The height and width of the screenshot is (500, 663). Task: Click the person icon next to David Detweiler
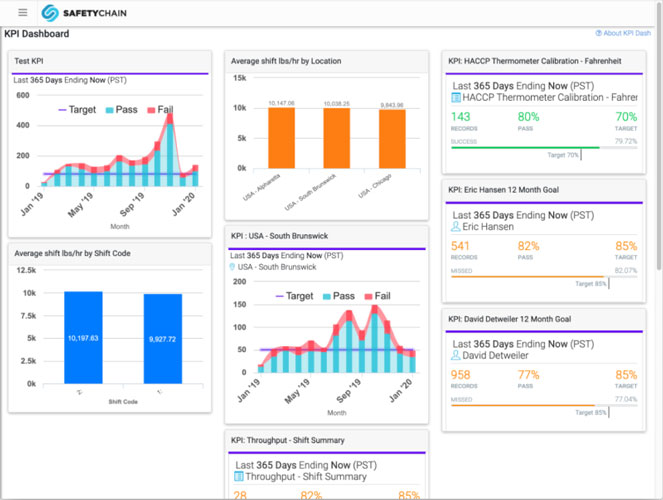[x=457, y=355]
